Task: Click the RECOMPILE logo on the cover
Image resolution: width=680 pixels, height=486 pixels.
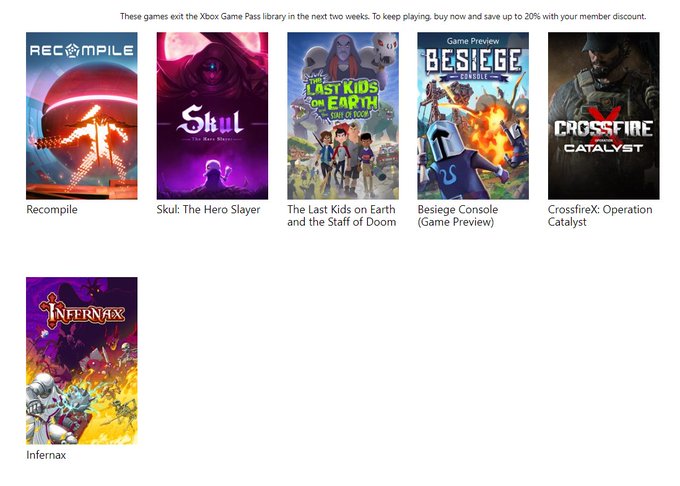Action: tap(82, 49)
